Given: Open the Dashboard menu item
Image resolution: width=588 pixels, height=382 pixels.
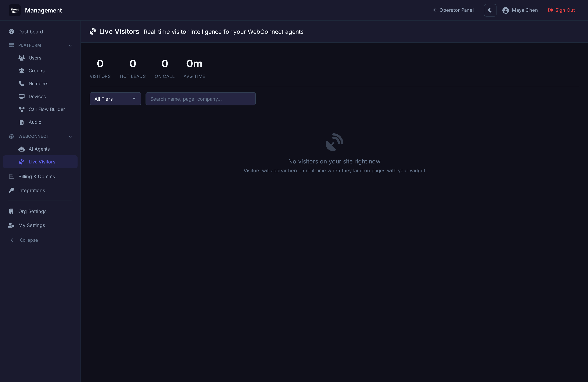Looking at the screenshot, I should [x=40, y=32].
